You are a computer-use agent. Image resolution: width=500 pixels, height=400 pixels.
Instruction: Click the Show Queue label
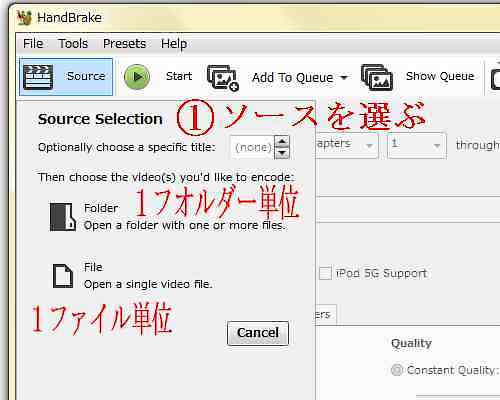pos(440,76)
